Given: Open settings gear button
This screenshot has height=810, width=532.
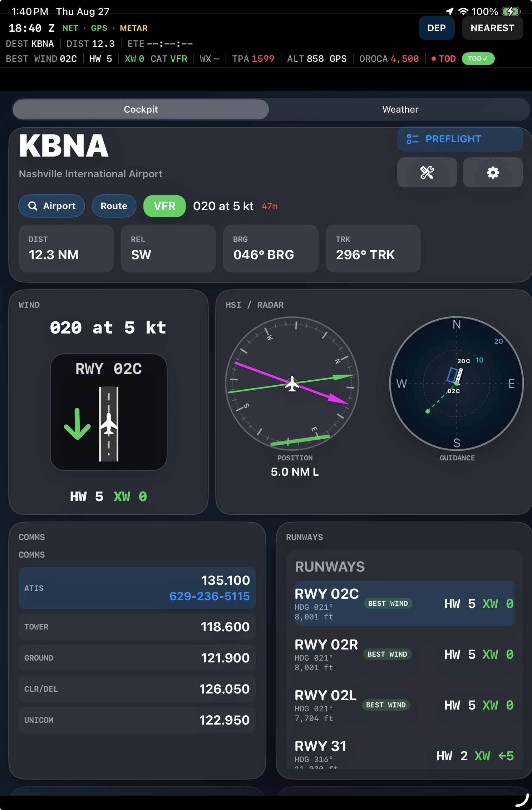Looking at the screenshot, I should point(493,173).
